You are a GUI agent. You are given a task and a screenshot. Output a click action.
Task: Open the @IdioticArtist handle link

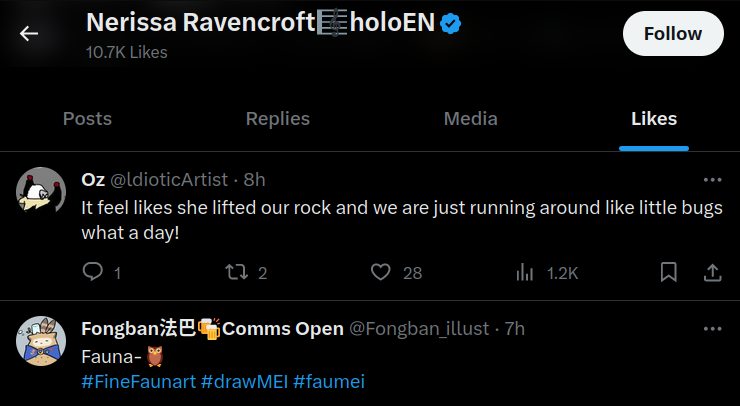click(x=169, y=180)
